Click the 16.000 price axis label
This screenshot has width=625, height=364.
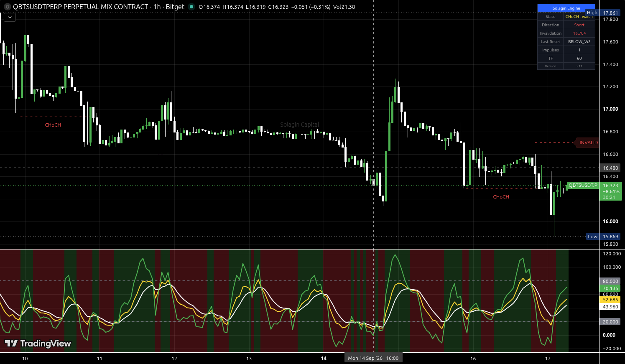[x=610, y=221]
